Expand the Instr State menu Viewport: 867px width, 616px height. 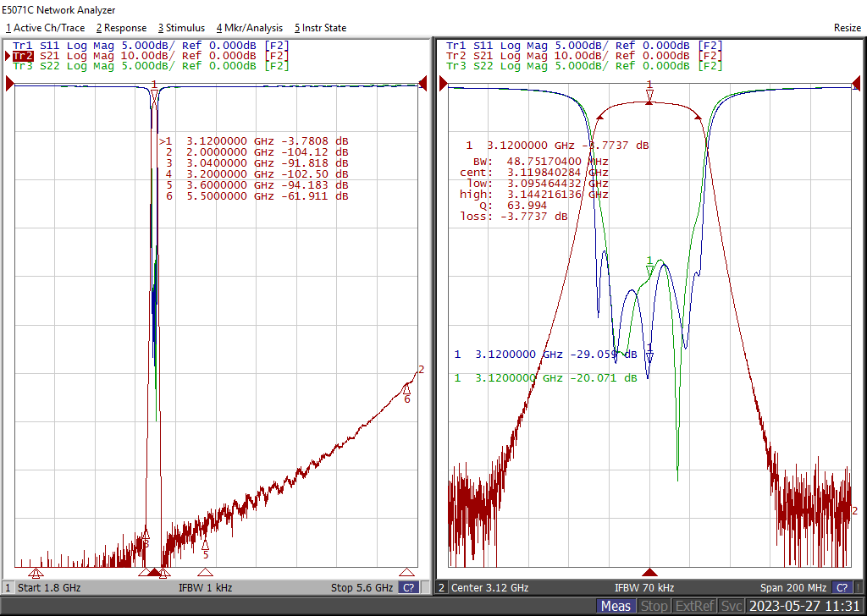coord(320,28)
